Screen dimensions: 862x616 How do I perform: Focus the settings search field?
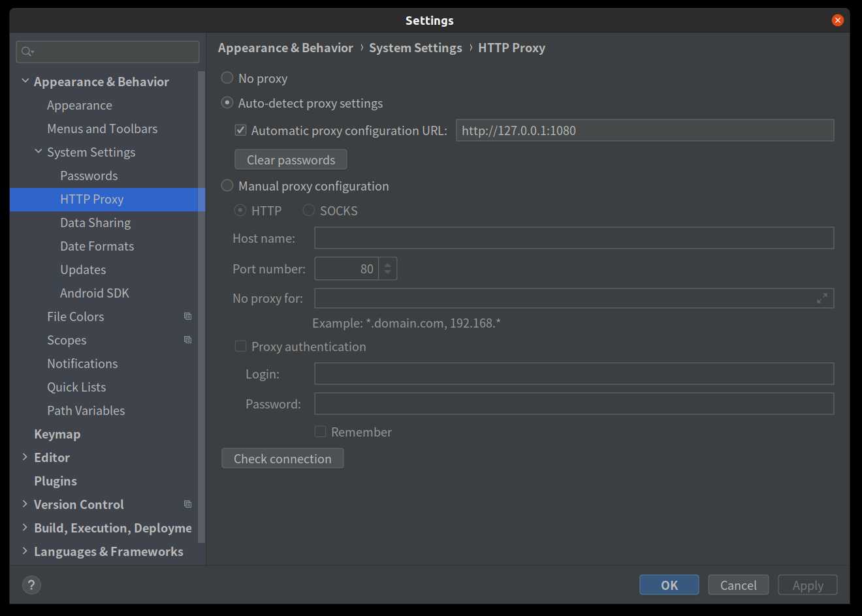(x=108, y=52)
